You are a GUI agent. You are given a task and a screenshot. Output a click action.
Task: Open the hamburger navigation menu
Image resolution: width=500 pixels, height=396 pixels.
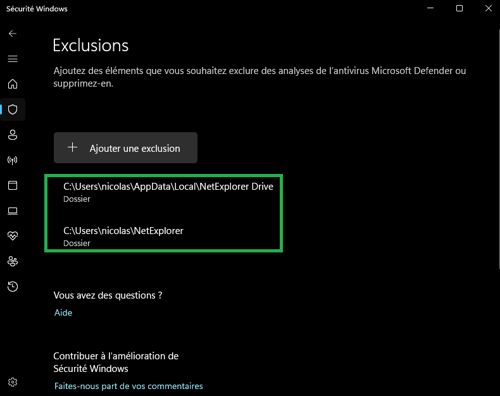[x=13, y=59]
